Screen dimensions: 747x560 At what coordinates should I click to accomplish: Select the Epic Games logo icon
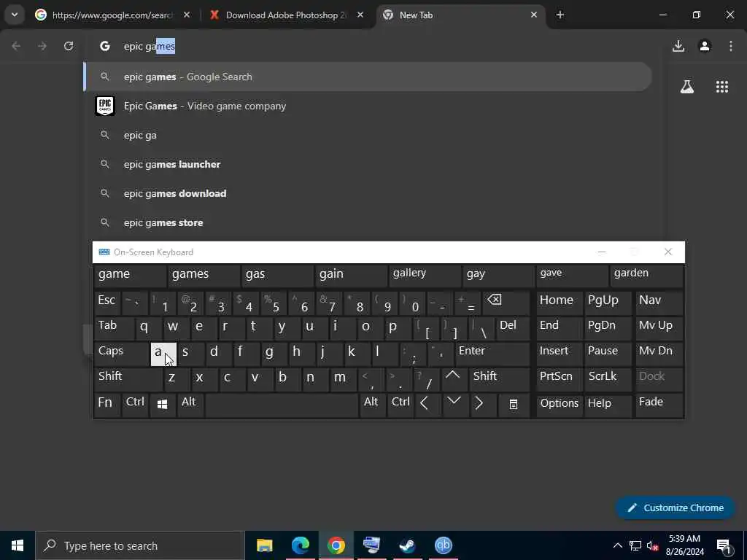105,106
